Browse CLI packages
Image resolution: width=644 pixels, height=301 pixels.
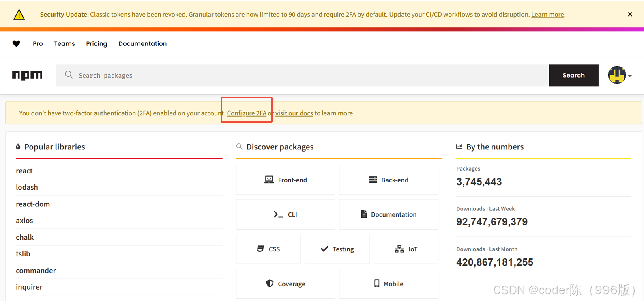tap(286, 214)
